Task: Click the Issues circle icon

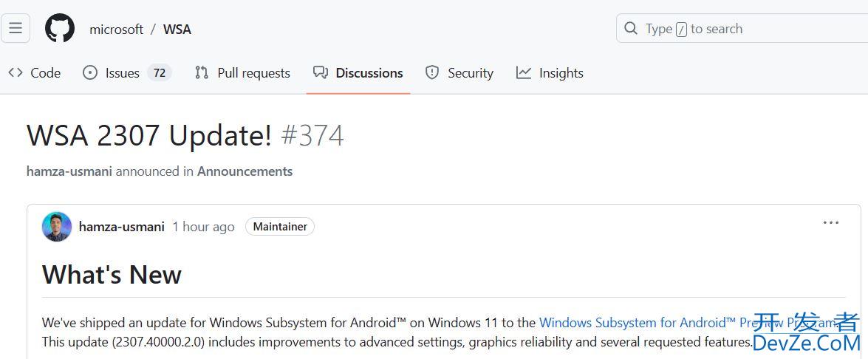Action: coord(90,72)
